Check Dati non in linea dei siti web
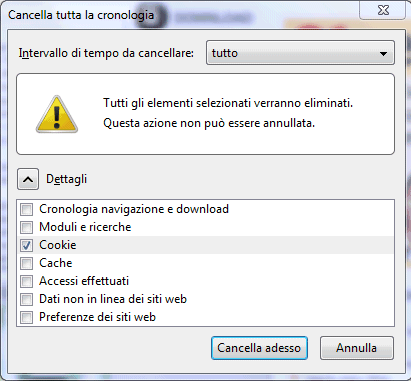The width and height of the screenshot is (411, 381). pyautogui.click(x=27, y=300)
